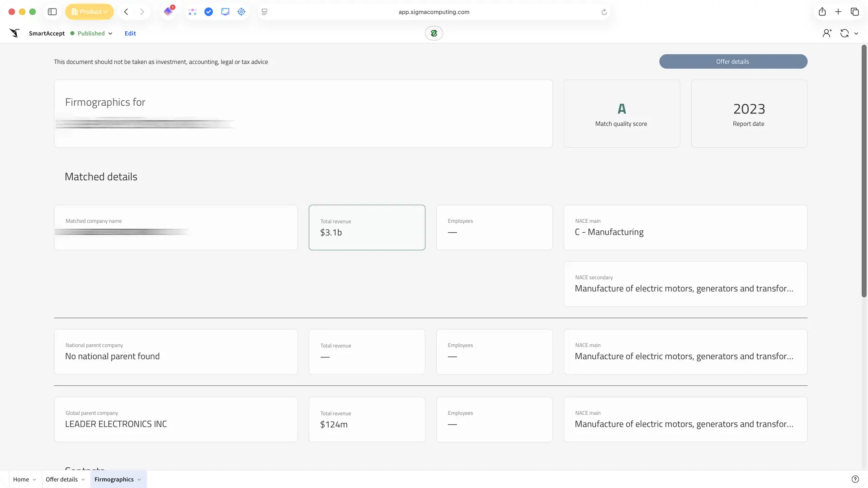868x488 pixels.
Task: Click the green crossed-circle icon at top center
Action: point(434,33)
